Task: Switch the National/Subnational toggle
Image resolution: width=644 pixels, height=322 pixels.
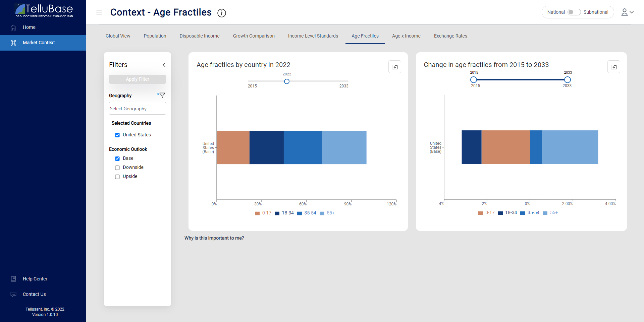Action: (x=574, y=12)
